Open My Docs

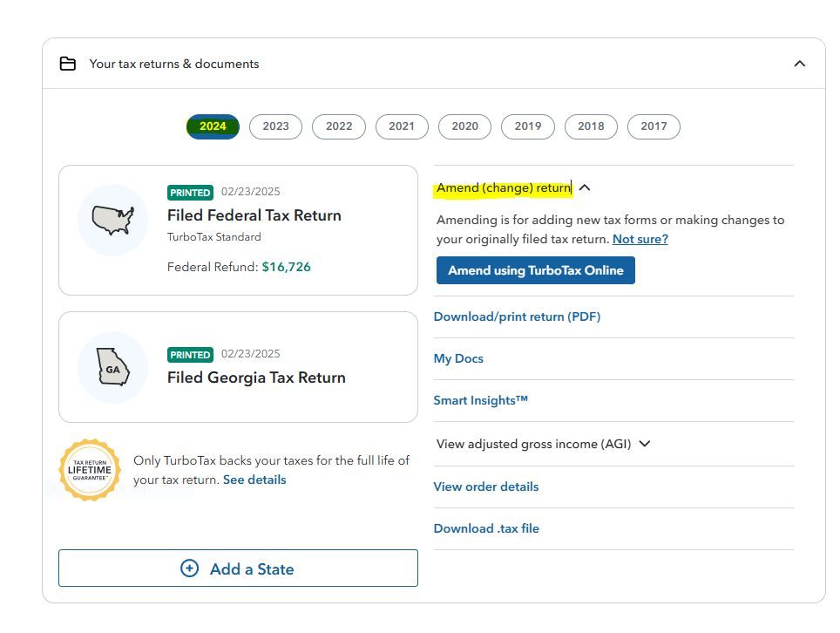pyautogui.click(x=458, y=358)
